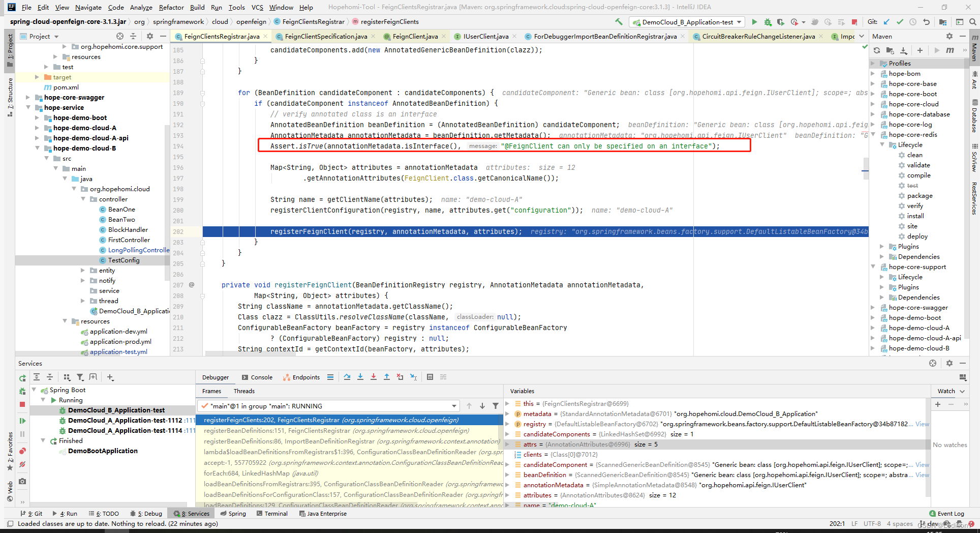Viewport: 980px width, 533px height.
Task: Click Step Over debugger icon
Action: pos(347,377)
